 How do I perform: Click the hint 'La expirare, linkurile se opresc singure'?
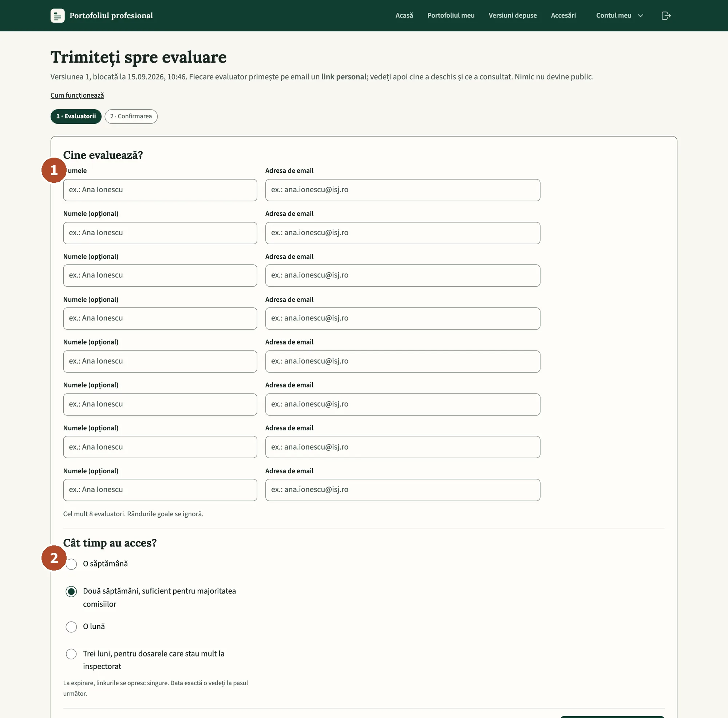pyautogui.click(x=156, y=688)
